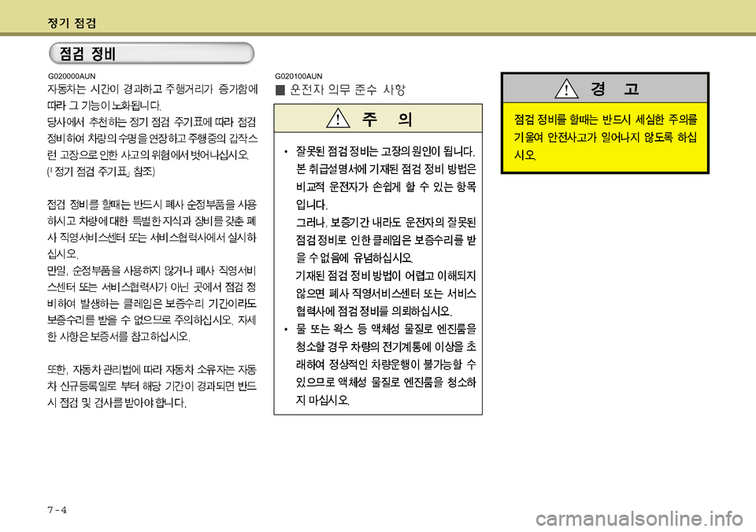This screenshot has height=532, width=756.
Task: Click the code G020000AUN
Action: [72, 76]
